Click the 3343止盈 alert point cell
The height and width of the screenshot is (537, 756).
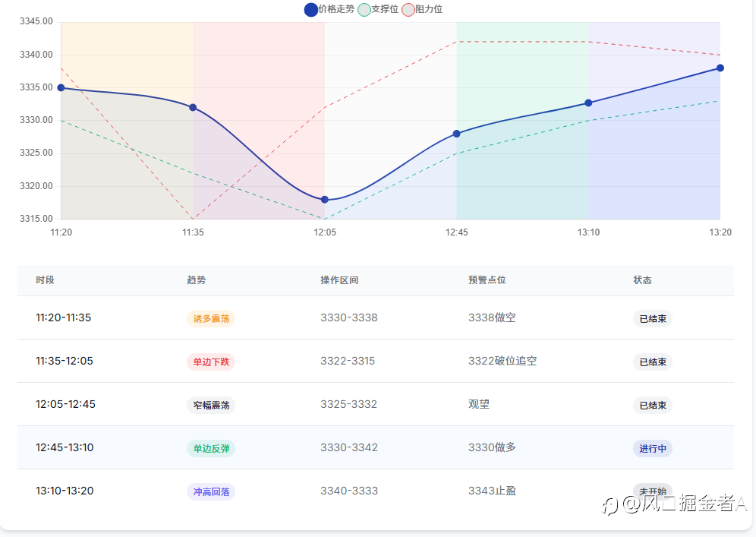coord(492,491)
